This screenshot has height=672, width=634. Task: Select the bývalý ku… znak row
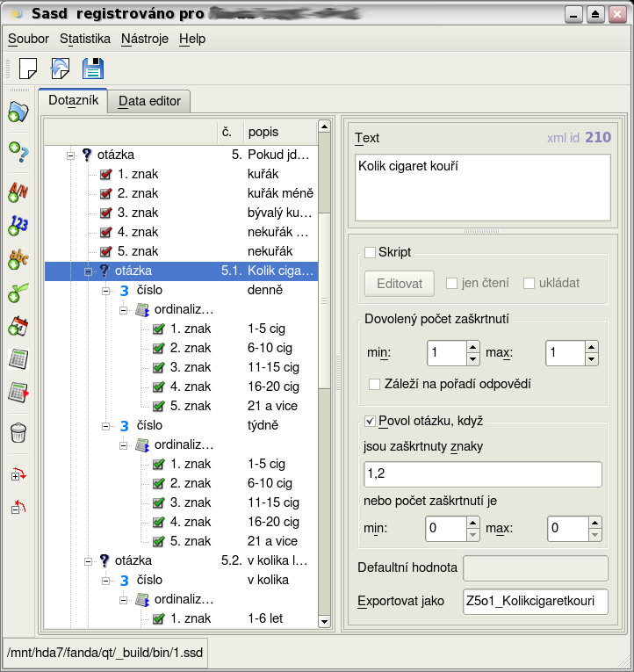click(181, 213)
